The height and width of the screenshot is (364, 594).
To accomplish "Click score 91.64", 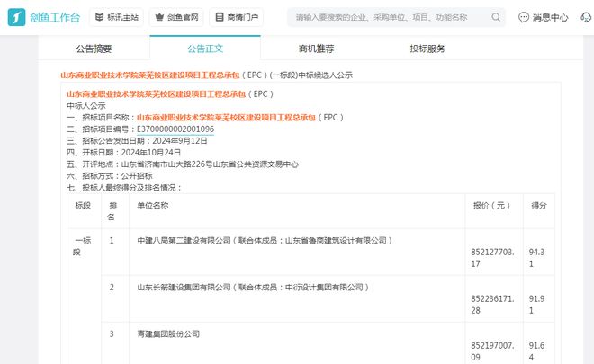I will click(x=536, y=351).
